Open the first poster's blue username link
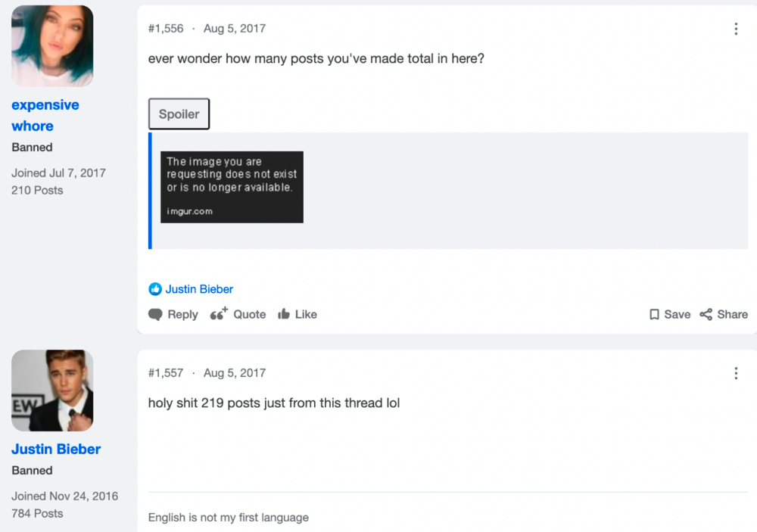This screenshot has height=532, width=757. pos(45,115)
